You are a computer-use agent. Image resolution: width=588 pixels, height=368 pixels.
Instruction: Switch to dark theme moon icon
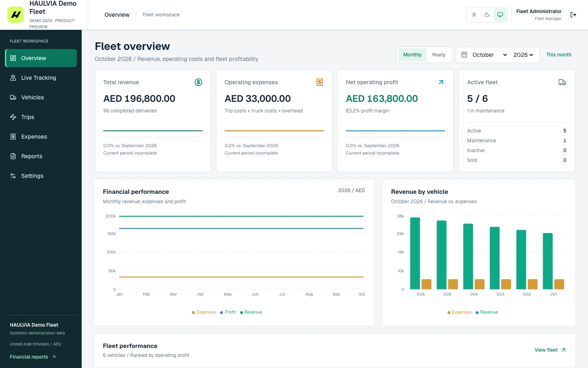coord(487,15)
